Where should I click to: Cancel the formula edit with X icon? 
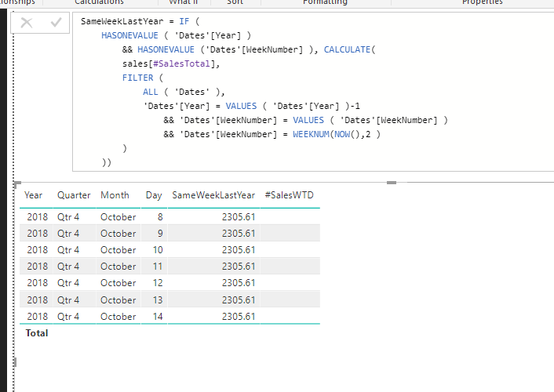point(27,23)
